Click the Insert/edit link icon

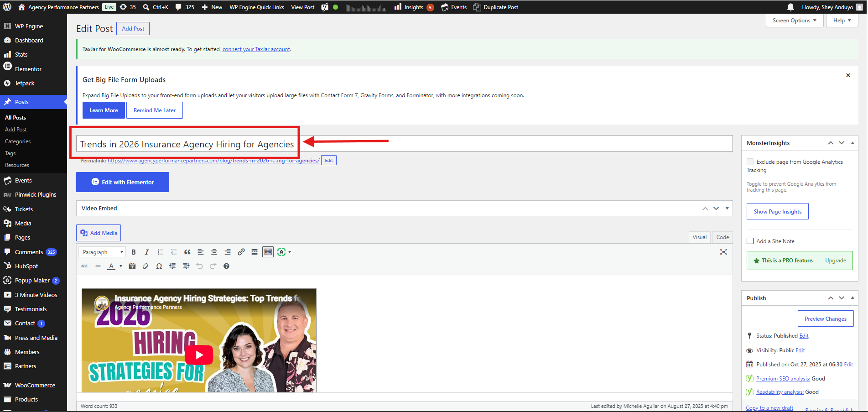pos(241,252)
